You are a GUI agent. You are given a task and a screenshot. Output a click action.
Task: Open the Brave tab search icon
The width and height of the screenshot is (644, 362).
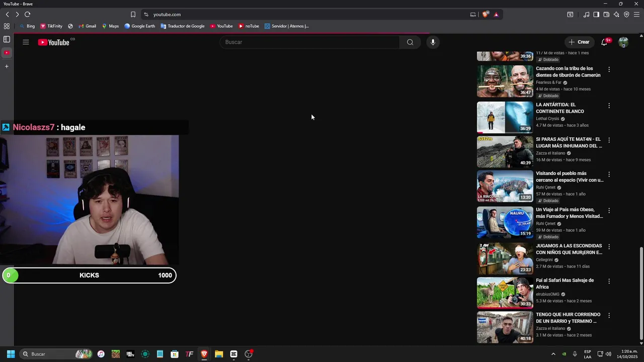(x=570, y=15)
